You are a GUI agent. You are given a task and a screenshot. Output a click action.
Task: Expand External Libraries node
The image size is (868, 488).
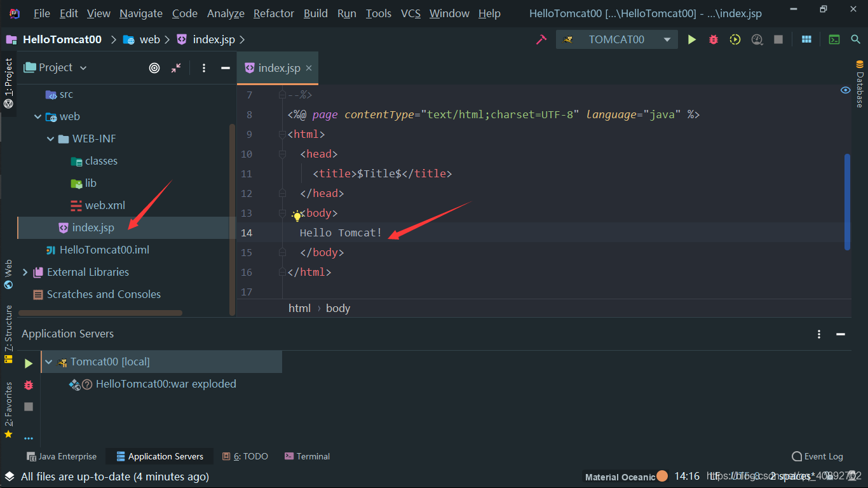(25, 273)
